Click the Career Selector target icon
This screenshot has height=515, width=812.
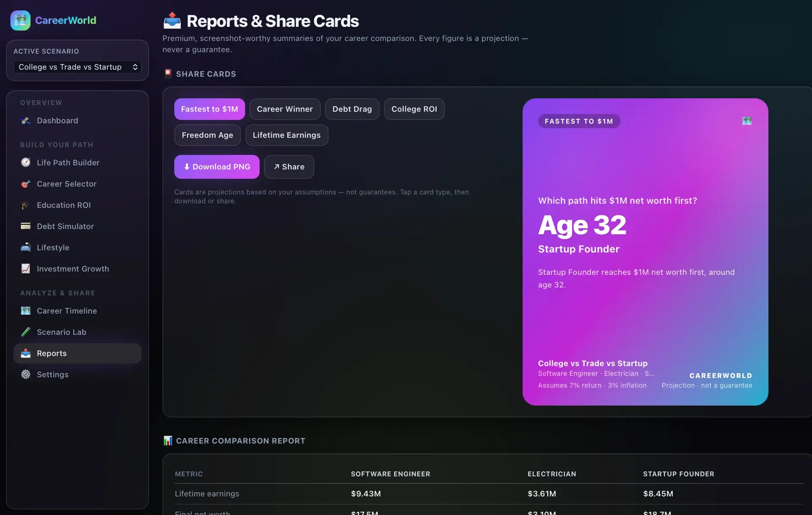point(26,184)
